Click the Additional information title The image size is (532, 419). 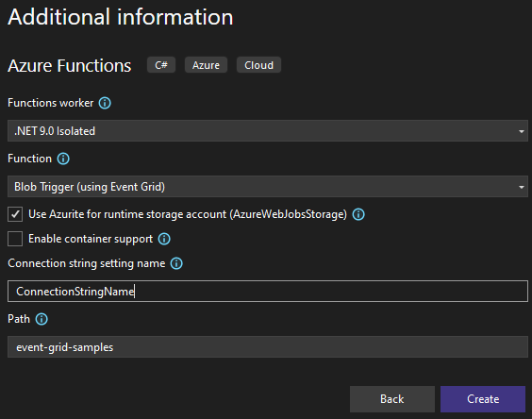click(121, 17)
